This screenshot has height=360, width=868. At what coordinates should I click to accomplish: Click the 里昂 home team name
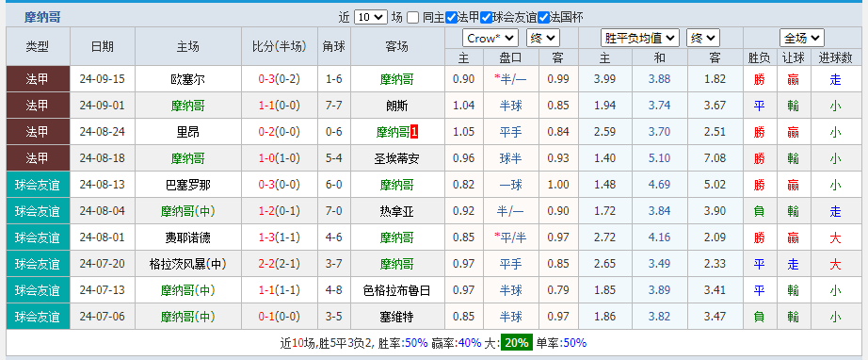click(x=187, y=132)
